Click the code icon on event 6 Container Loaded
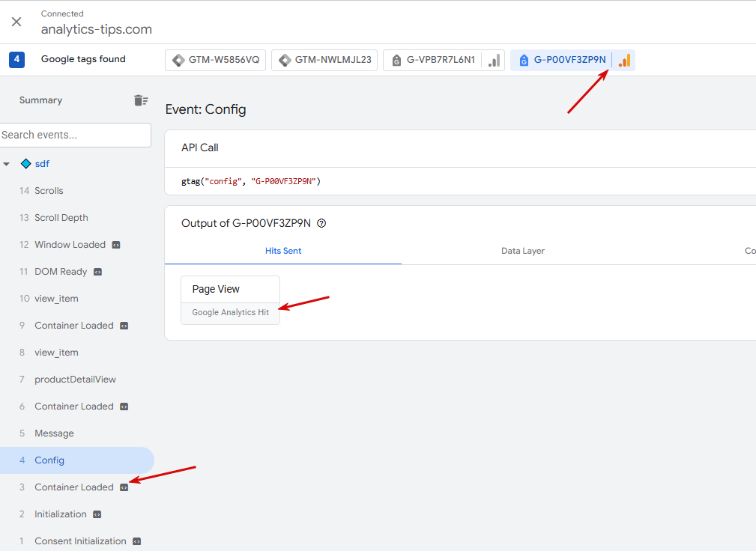 [x=124, y=407]
